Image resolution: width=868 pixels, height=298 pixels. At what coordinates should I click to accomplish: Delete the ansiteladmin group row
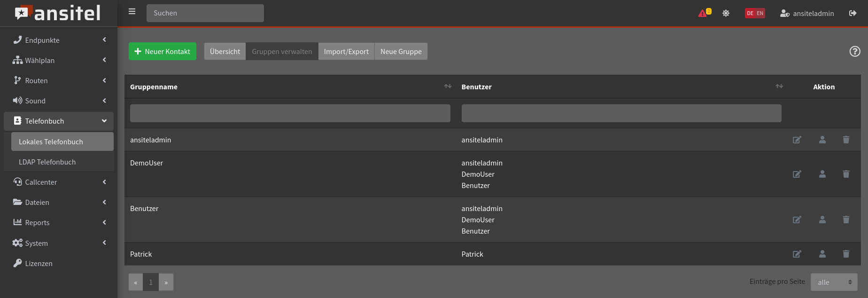846,140
